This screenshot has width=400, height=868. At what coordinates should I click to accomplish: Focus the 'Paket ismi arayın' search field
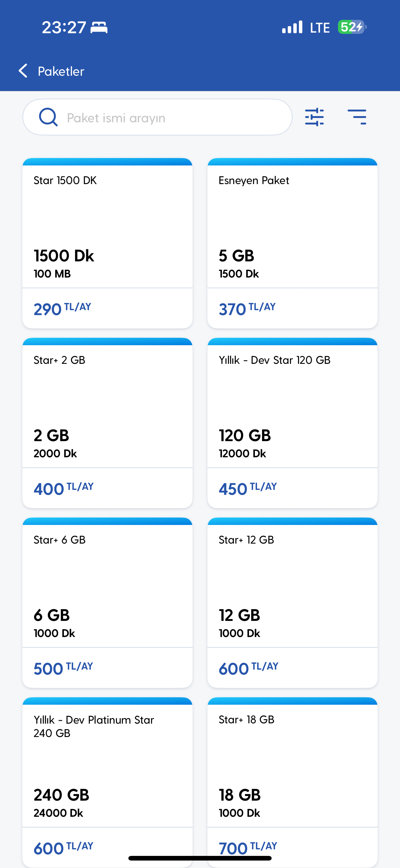coord(168,118)
